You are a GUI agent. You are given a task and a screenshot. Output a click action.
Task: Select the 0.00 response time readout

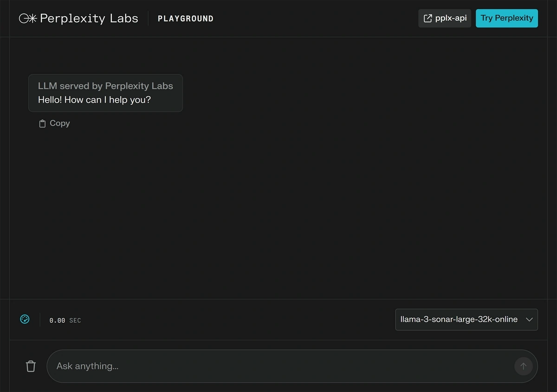coord(57,321)
